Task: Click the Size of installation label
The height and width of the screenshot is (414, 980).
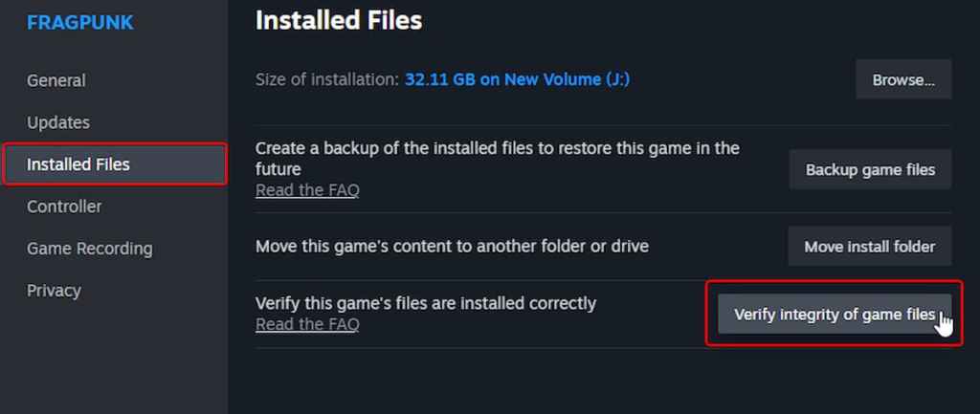Action: pyautogui.click(x=326, y=79)
